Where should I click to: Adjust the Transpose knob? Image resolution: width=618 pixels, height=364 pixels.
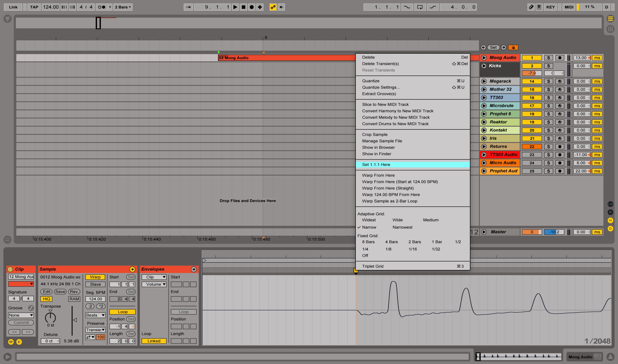[x=50, y=318]
